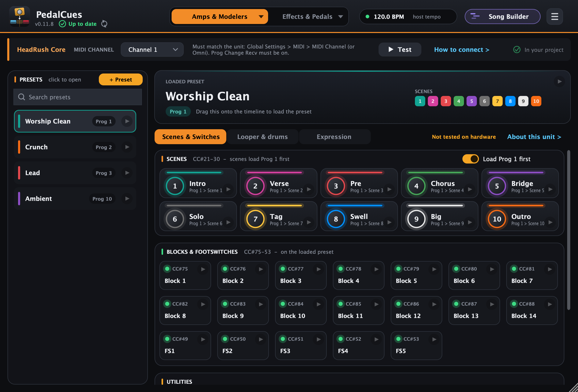Select the Crunch preset
Image resolution: width=578 pixels, height=392 pixels.
[x=75, y=147]
